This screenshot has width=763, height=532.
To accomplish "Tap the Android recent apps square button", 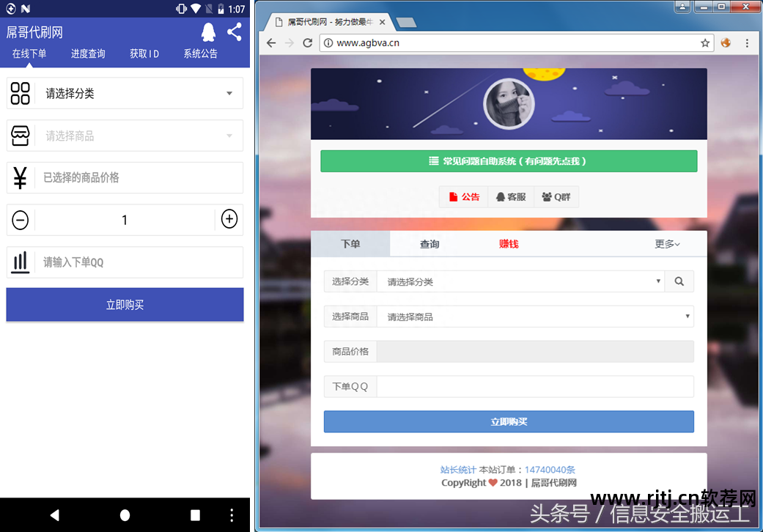I will pos(195,515).
